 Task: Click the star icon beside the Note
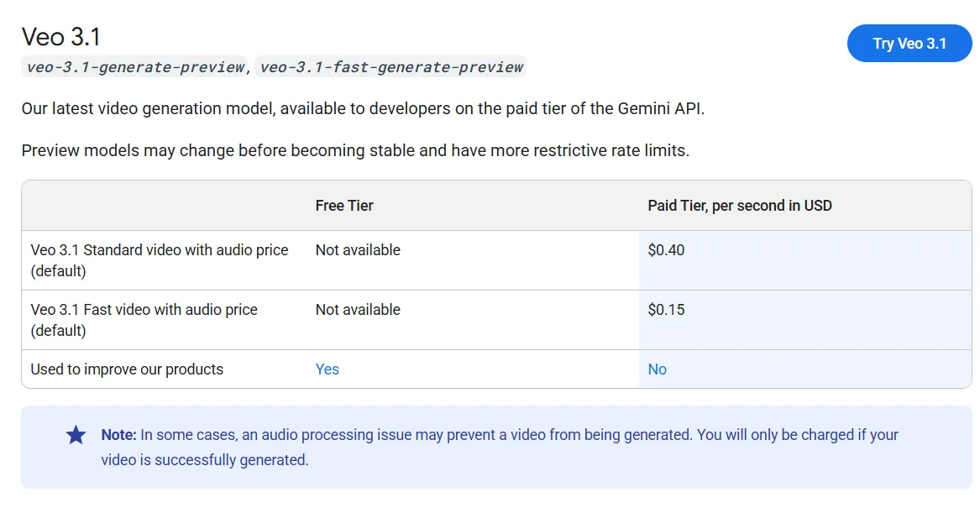tap(76, 435)
